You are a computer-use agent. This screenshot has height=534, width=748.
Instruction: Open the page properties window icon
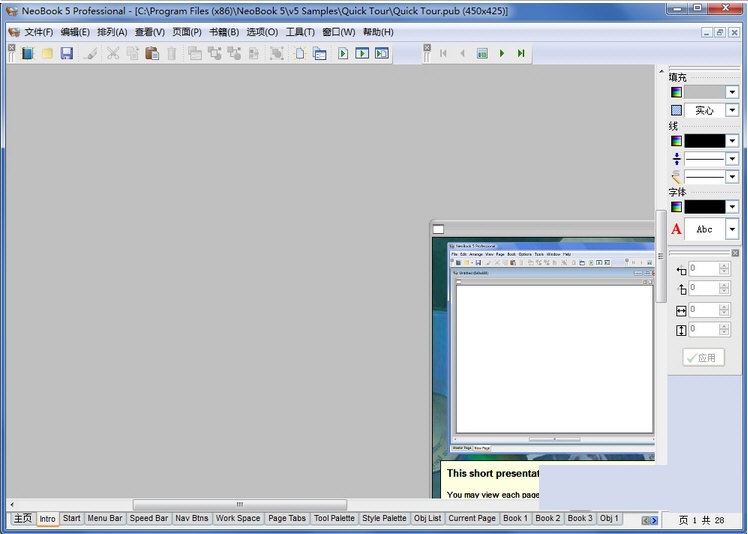(320, 53)
